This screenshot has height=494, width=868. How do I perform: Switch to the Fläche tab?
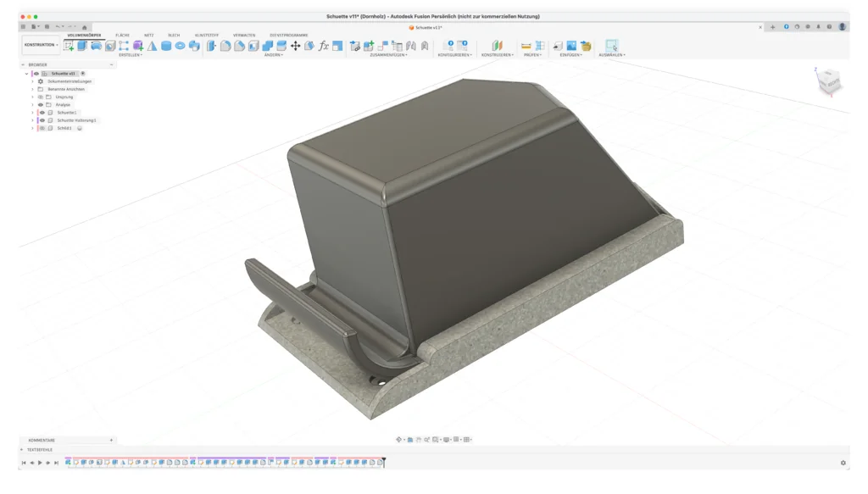click(x=122, y=35)
